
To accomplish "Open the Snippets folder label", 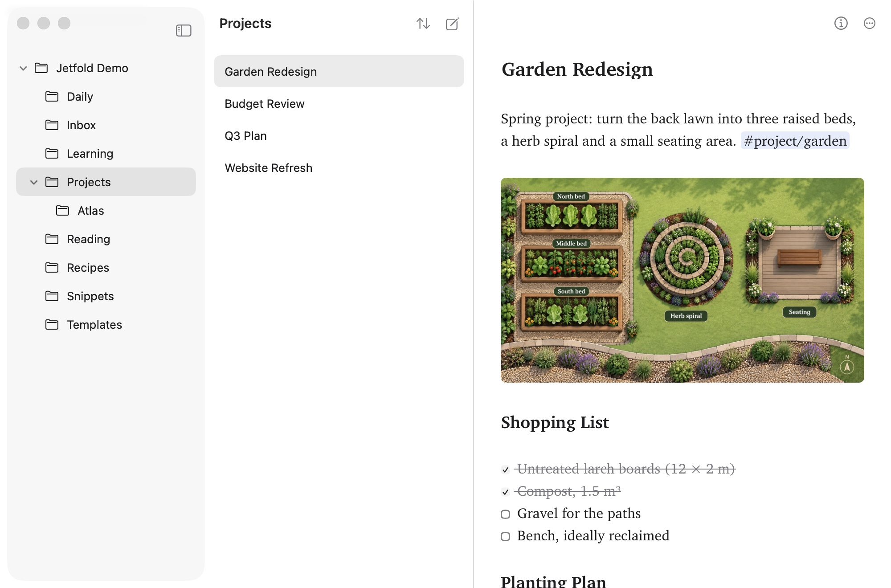I will (90, 296).
